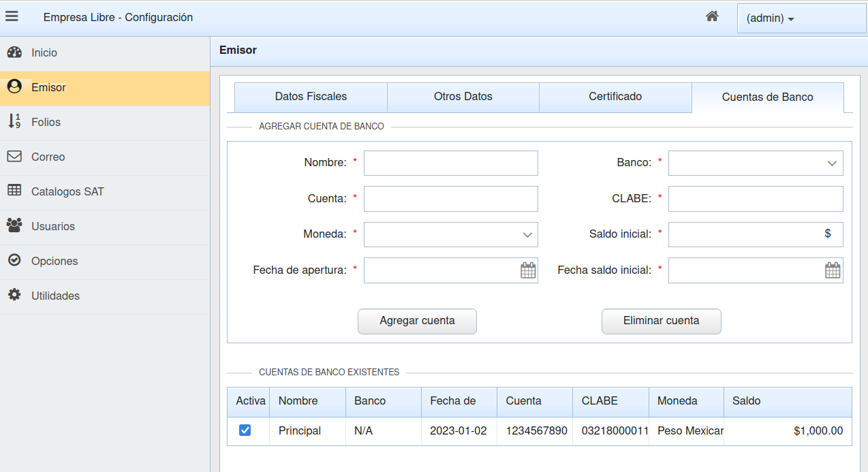Expand the Banco dropdown
Image resolution: width=868 pixels, height=472 pixels.
point(831,163)
